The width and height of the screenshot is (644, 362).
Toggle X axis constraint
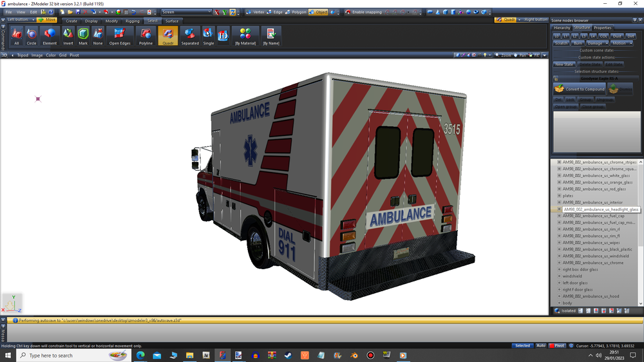[217, 12]
